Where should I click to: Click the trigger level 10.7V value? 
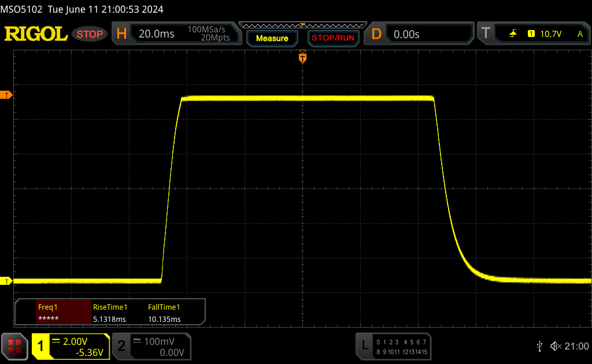point(551,34)
